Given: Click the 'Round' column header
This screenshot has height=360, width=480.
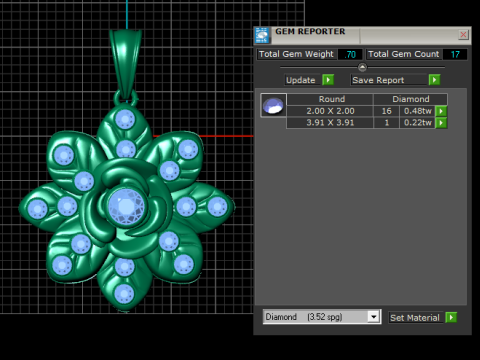Looking at the screenshot, I should [330, 99].
